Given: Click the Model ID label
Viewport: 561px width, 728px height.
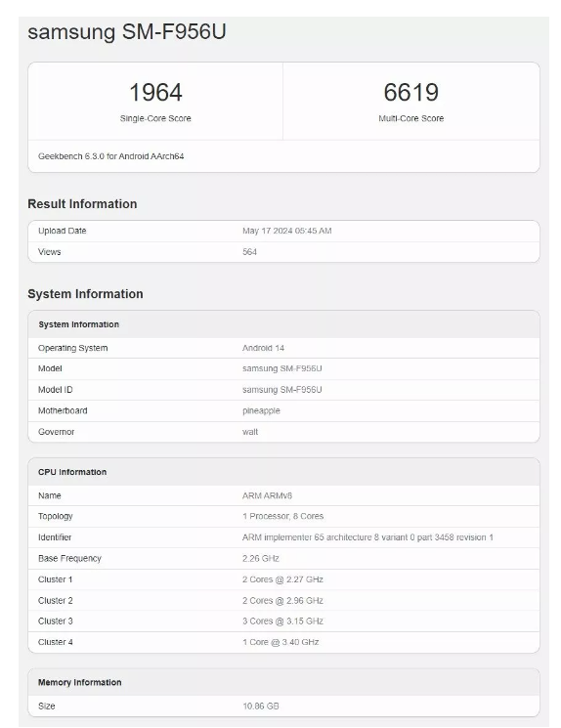Looking at the screenshot, I should point(56,390).
